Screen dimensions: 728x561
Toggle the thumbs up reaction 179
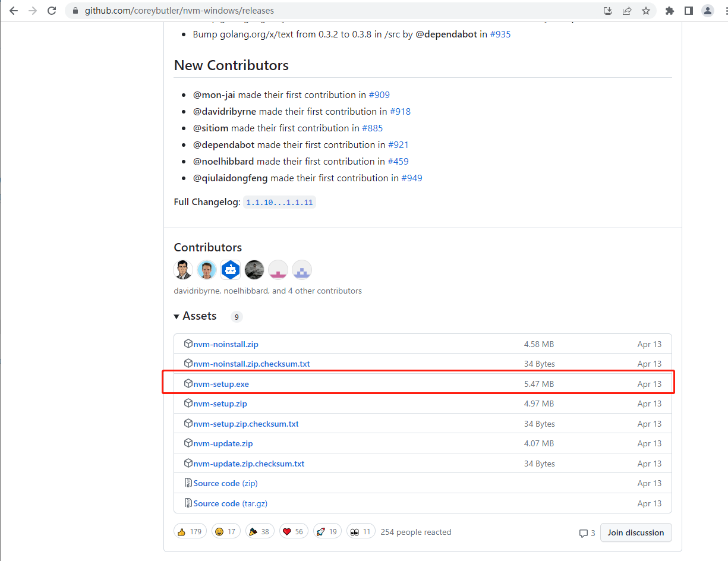pos(190,532)
